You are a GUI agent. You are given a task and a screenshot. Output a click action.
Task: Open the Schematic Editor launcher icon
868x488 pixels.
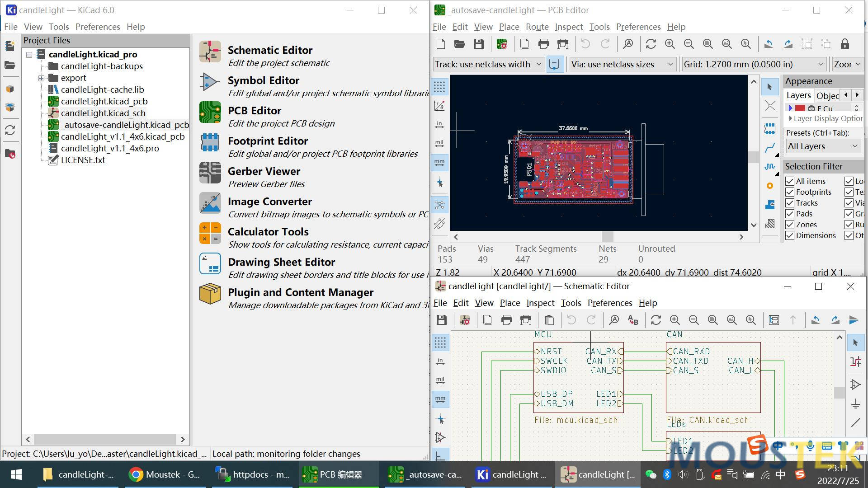[210, 52]
